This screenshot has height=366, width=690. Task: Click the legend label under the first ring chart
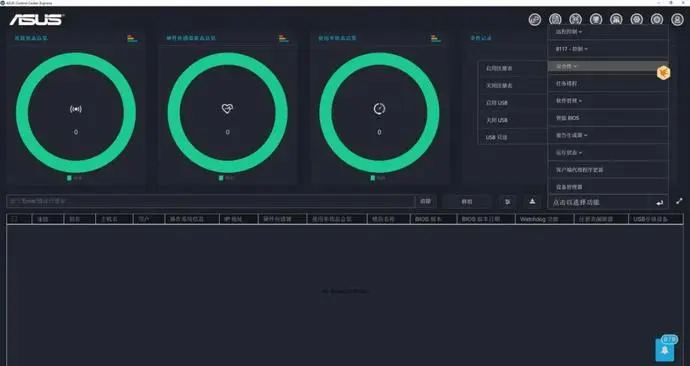[x=75, y=178]
